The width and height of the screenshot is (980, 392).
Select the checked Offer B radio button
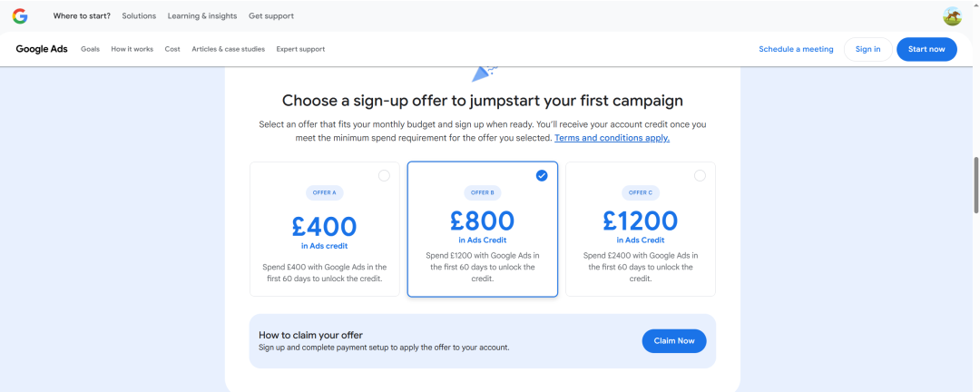click(542, 176)
